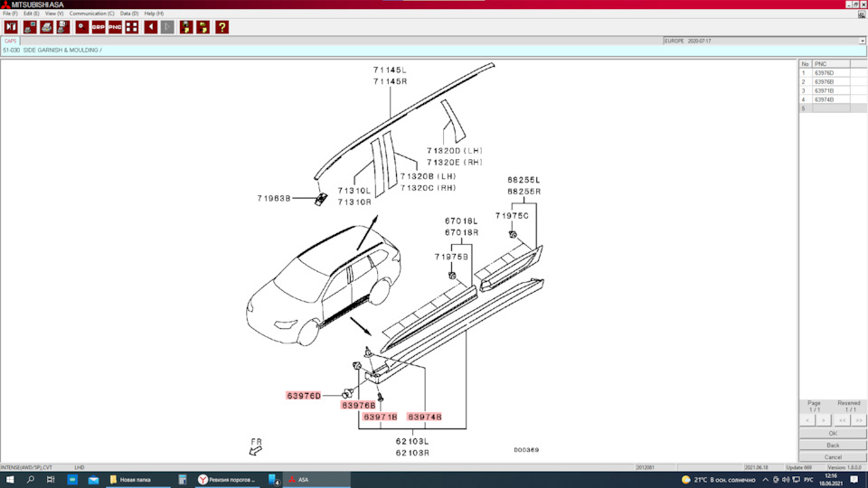Click the Windows Start button
The image size is (868, 488).
(x=10, y=480)
